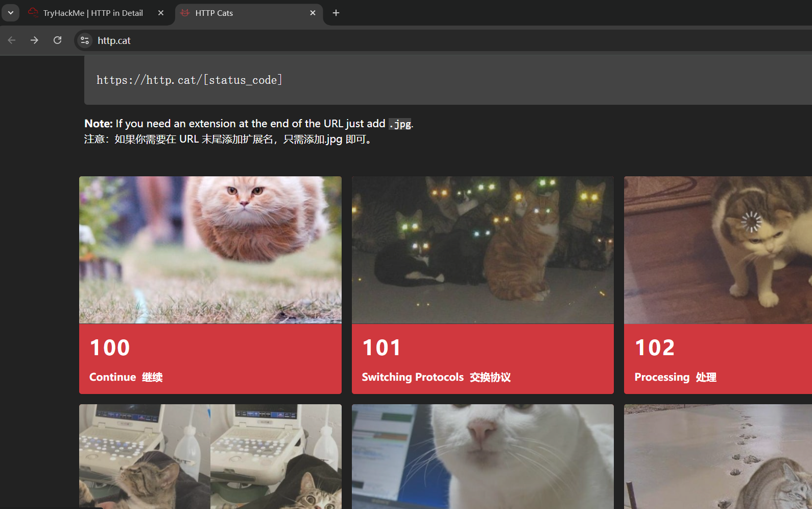This screenshot has height=509, width=812.
Task: Click the 102 status code heading
Action: [655, 348]
